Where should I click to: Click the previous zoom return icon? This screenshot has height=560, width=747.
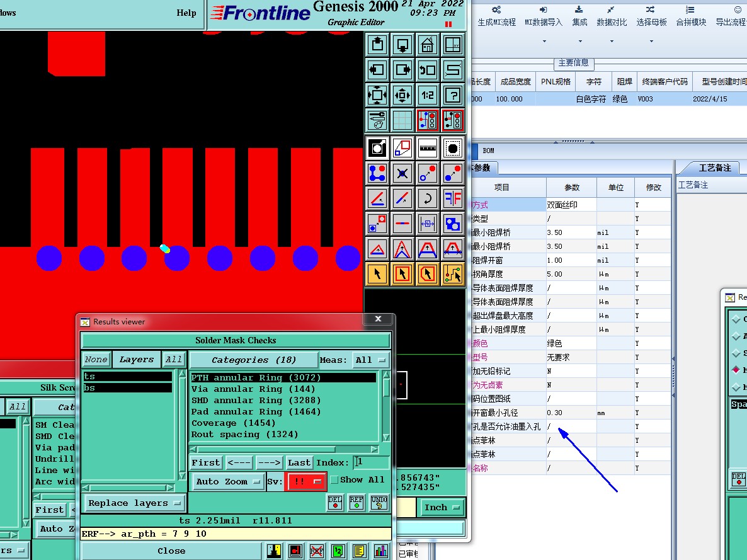(427, 70)
